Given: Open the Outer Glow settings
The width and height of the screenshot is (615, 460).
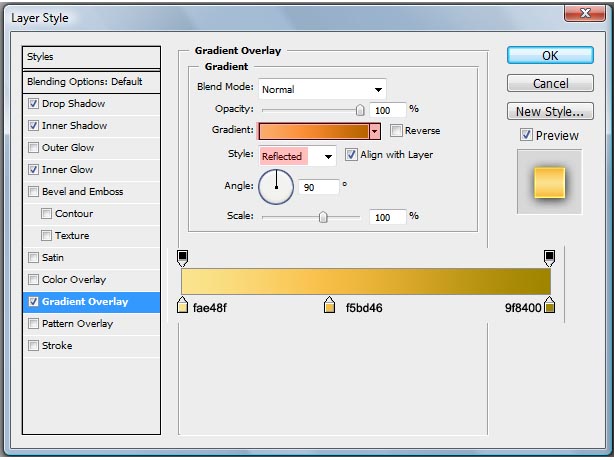Looking at the screenshot, I should [x=68, y=147].
